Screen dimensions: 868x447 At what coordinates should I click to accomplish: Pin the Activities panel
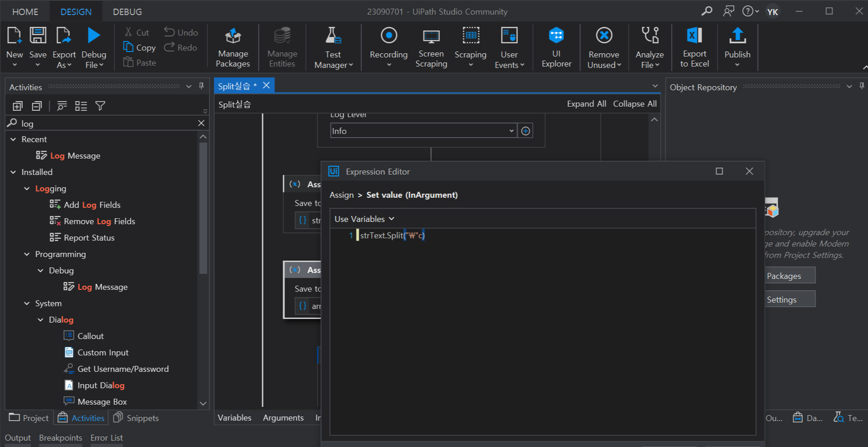point(201,86)
